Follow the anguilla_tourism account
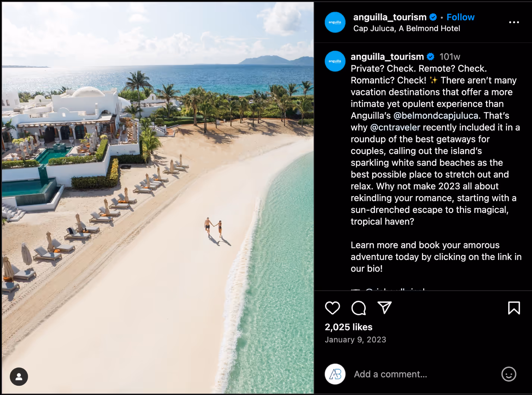532x395 pixels. click(460, 17)
